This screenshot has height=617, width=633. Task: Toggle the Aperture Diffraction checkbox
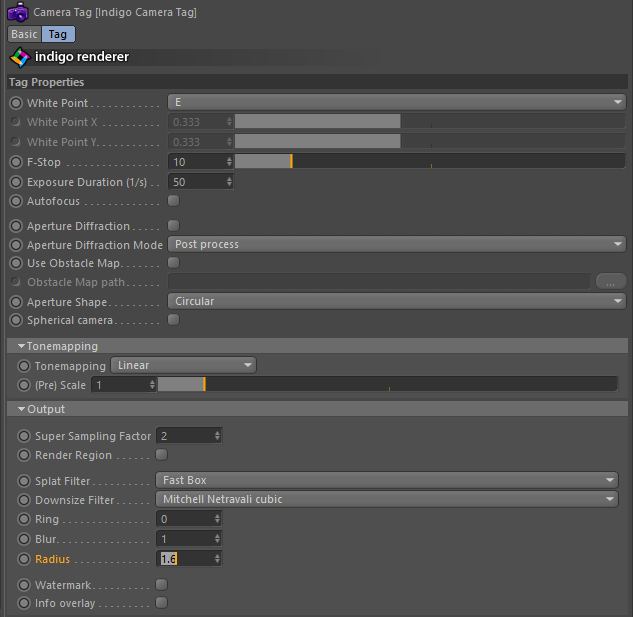[173, 226]
